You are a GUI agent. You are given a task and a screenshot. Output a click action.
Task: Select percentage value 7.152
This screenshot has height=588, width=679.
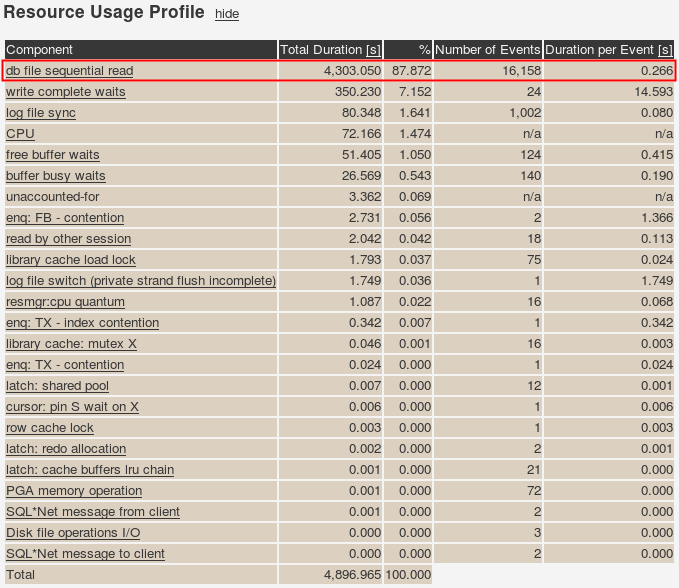(415, 92)
